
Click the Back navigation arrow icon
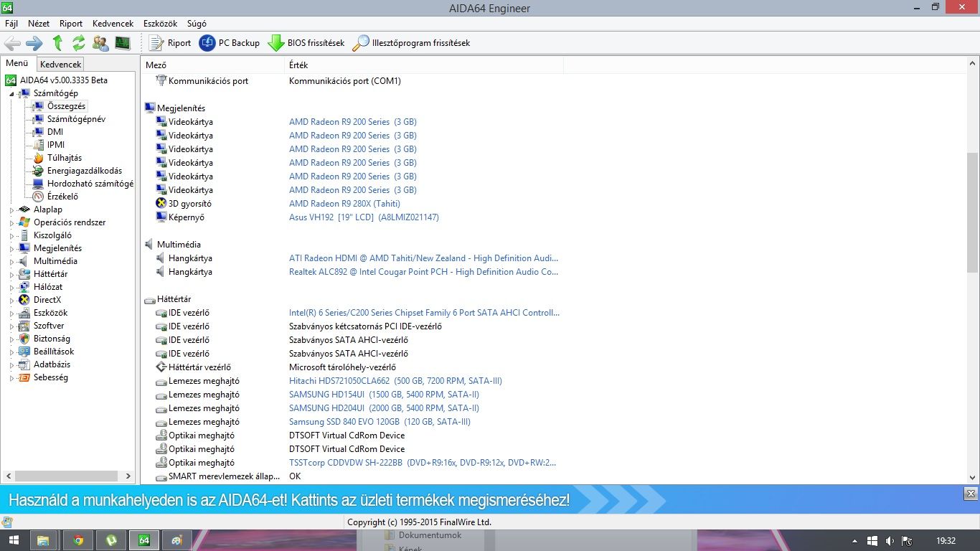pyautogui.click(x=12, y=43)
